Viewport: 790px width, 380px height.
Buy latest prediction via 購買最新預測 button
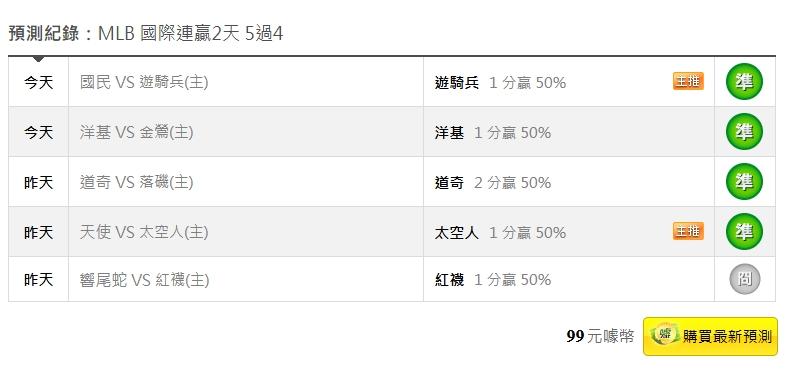(x=710, y=336)
